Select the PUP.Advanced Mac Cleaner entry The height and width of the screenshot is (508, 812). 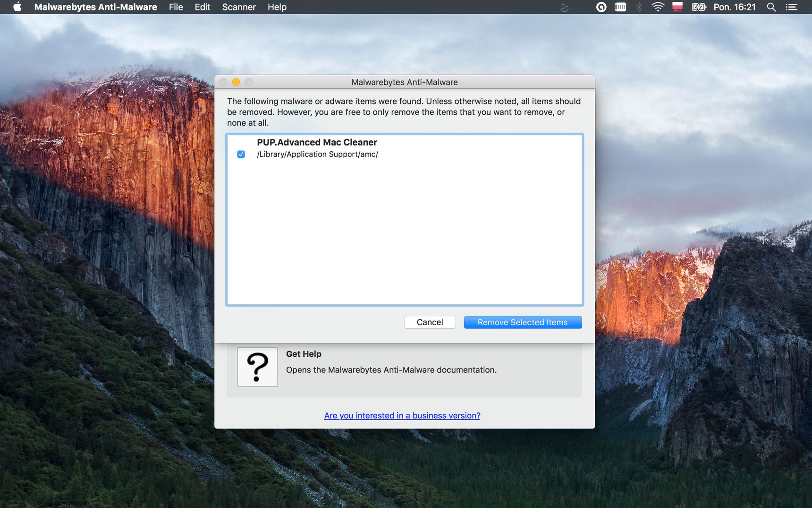pos(317,142)
